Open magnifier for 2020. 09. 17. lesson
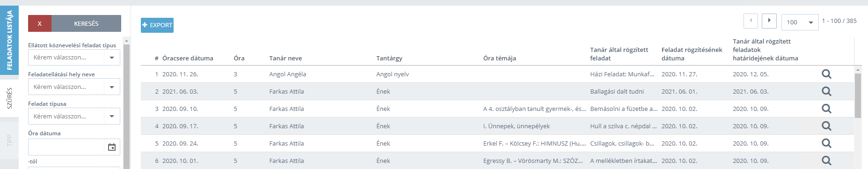The width and height of the screenshot is (868, 169). 826,126
